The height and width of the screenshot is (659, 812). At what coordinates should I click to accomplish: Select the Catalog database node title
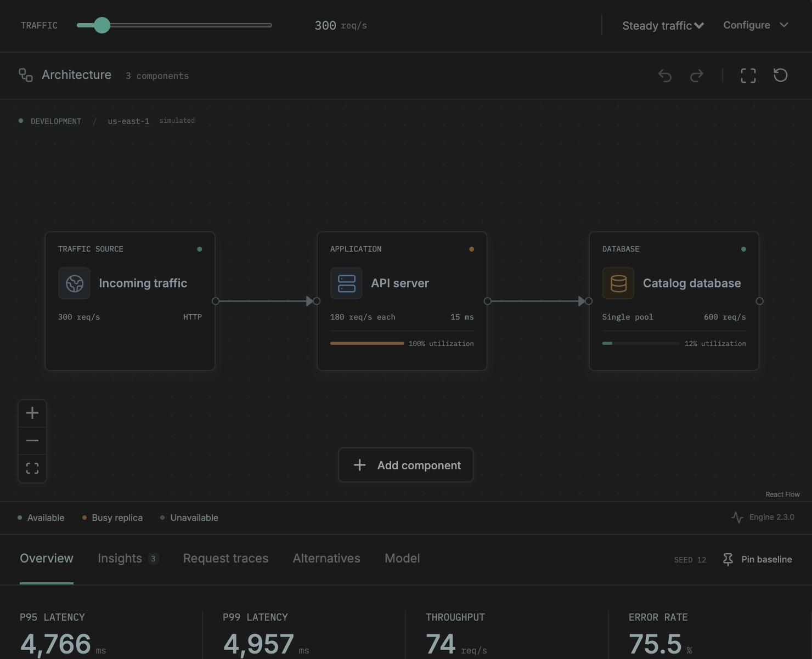point(692,283)
